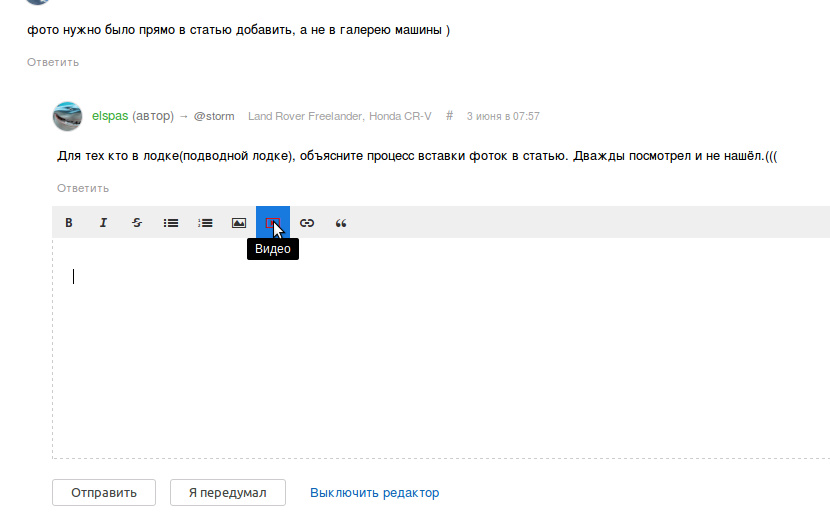This screenshot has height=514, width=830.
Task: Cancel with the Я передумал button
Action: click(228, 493)
